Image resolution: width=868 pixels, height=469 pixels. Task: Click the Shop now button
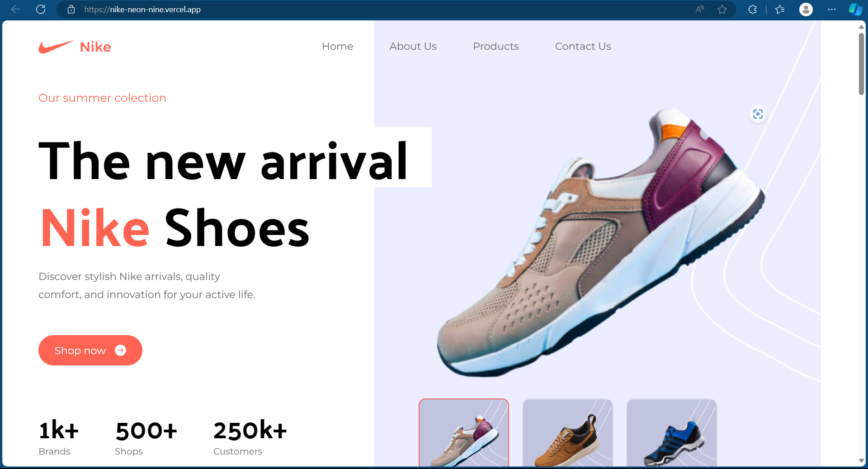90,350
